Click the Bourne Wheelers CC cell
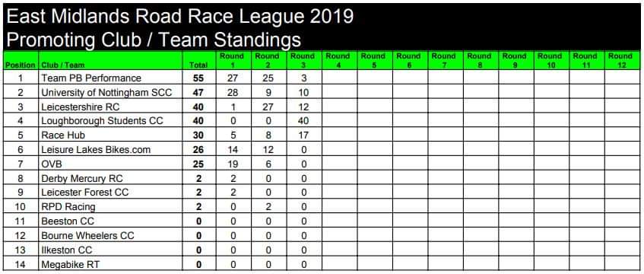644x274 pixels. [x=110, y=235]
